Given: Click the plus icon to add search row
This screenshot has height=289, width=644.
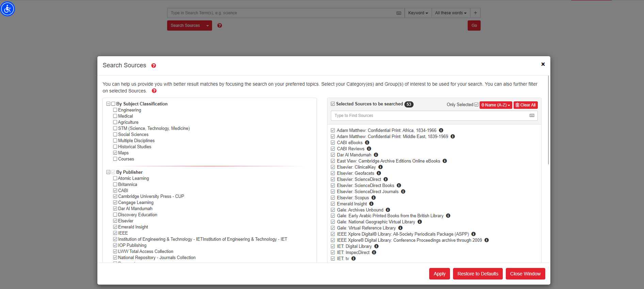Looking at the screenshot, I should [x=475, y=13].
